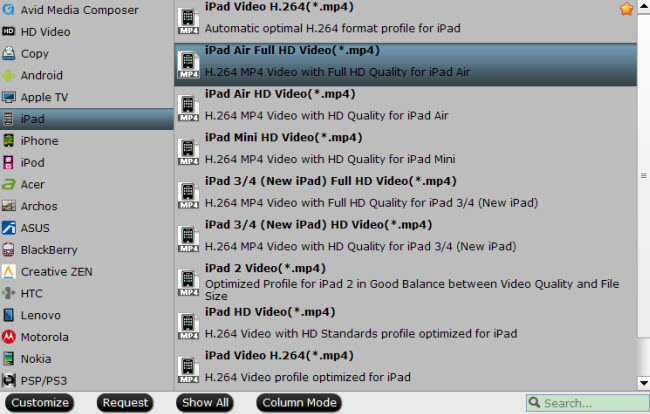Click the magnifier icon in search box

(x=534, y=402)
